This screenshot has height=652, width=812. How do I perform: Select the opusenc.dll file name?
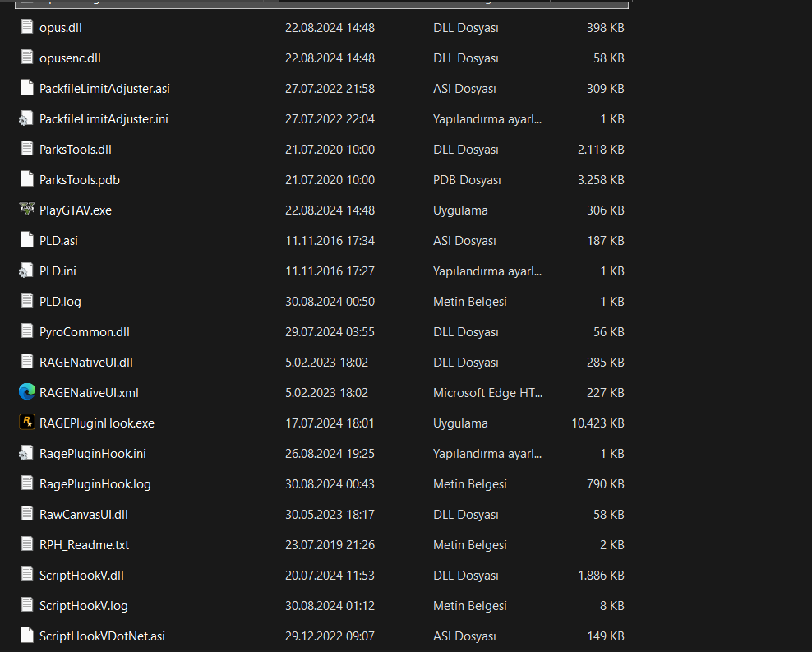(70, 58)
